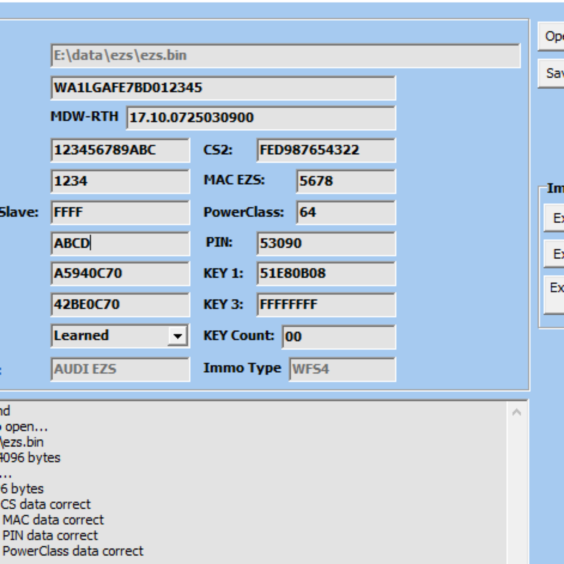Click log line 'CS data correct'
Image resolution: width=564 pixels, height=564 pixels.
pyautogui.click(x=46, y=504)
